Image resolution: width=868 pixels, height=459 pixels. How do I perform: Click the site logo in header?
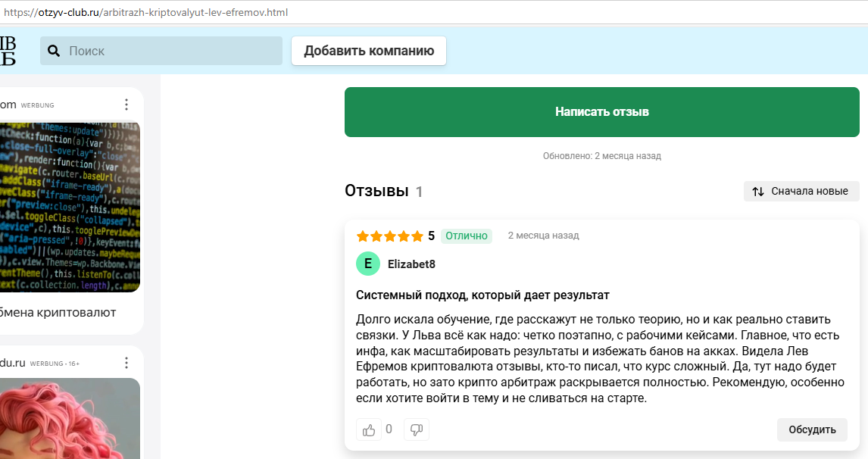click(x=8, y=50)
